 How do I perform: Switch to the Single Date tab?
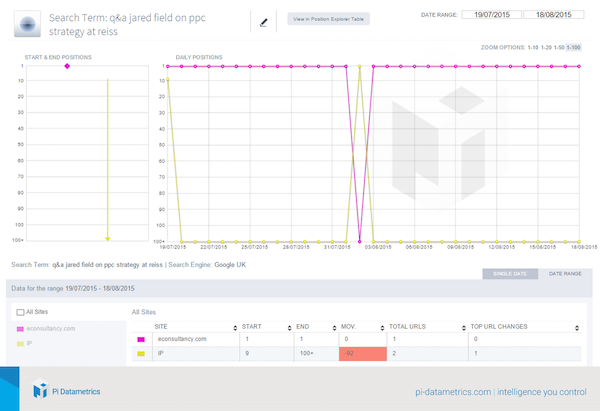coord(510,274)
